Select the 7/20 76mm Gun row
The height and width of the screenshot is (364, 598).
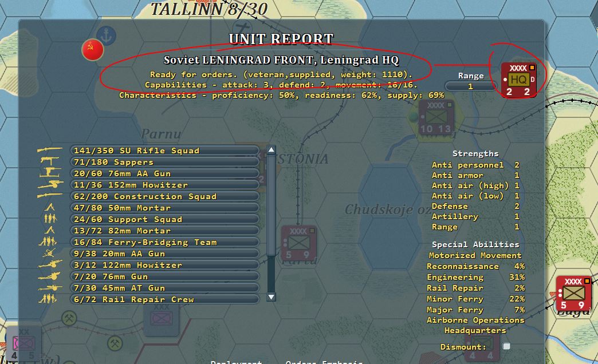tap(165, 276)
